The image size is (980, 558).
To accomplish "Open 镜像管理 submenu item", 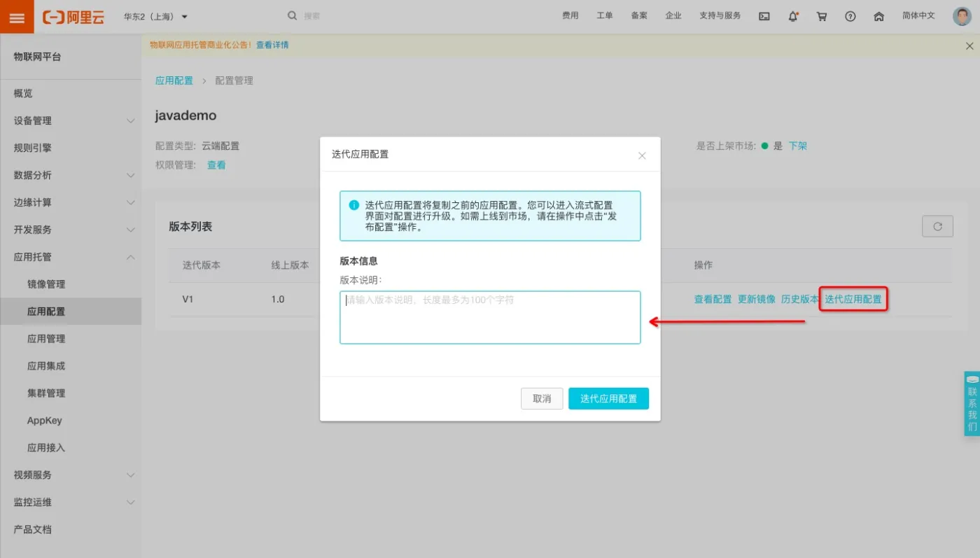I will pyautogui.click(x=71, y=284).
